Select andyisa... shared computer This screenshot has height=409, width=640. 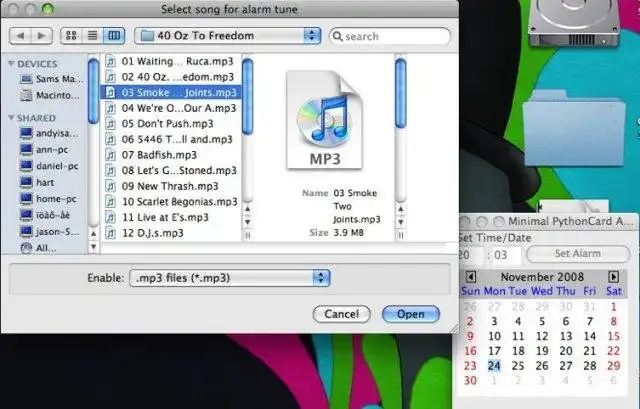pyautogui.click(x=49, y=133)
